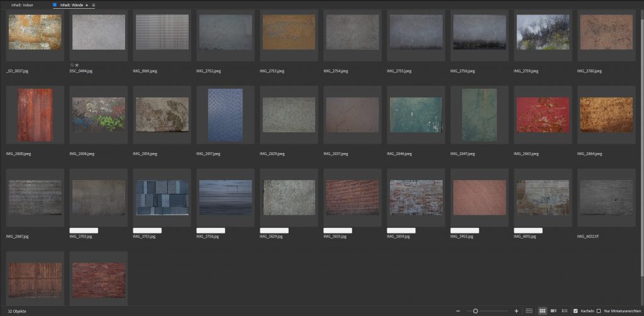644x316 pixels.
Task: Click the plus icon to enlarge thumbnails
Action: (516, 311)
